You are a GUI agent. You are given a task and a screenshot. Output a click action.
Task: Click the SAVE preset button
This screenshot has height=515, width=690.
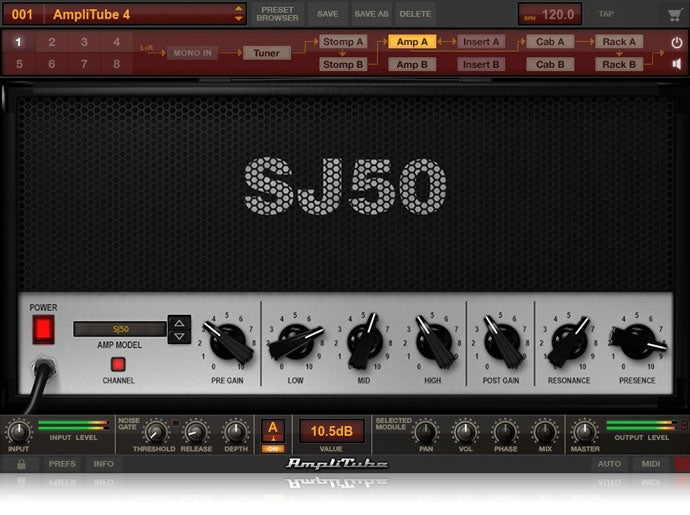pos(328,14)
